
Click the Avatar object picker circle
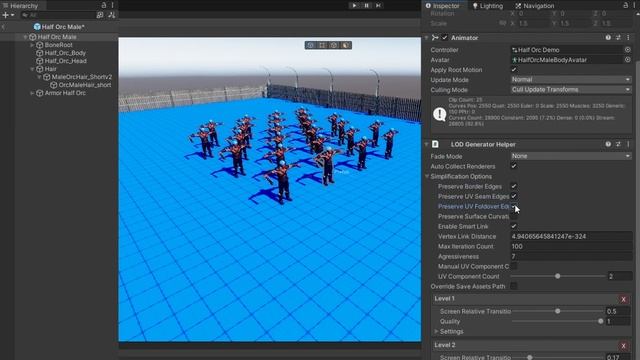pyautogui.click(x=628, y=60)
